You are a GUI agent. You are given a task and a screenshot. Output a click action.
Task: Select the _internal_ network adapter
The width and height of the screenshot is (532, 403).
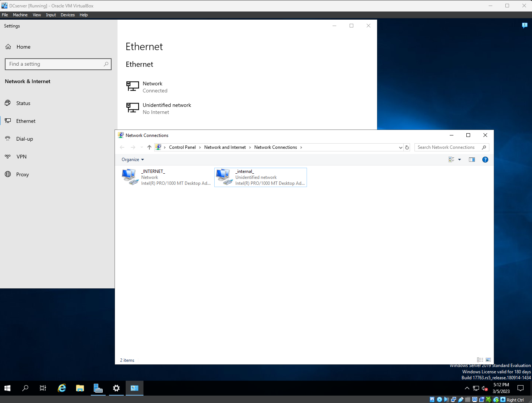point(260,177)
